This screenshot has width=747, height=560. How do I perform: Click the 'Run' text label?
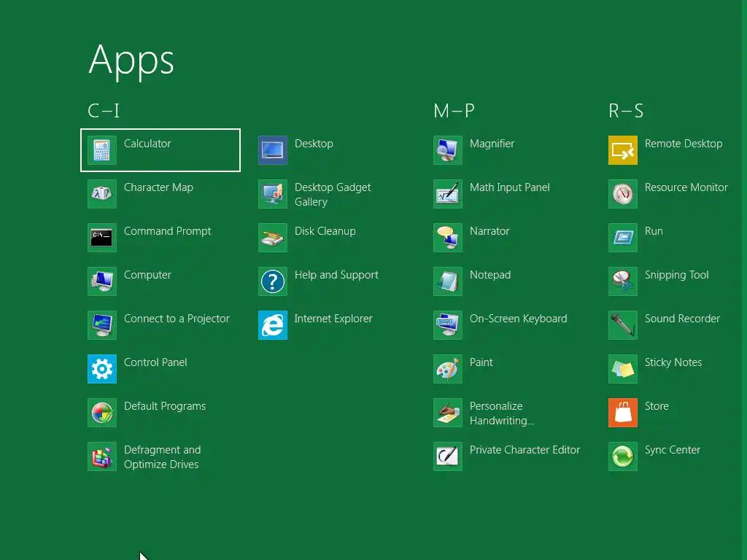pyautogui.click(x=654, y=231)
